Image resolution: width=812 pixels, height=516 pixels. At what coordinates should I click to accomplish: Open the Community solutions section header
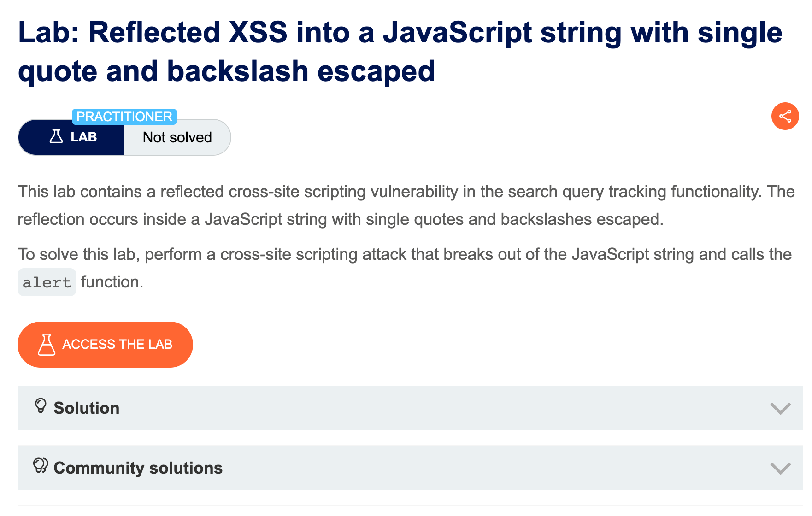(x=410, y=468)
